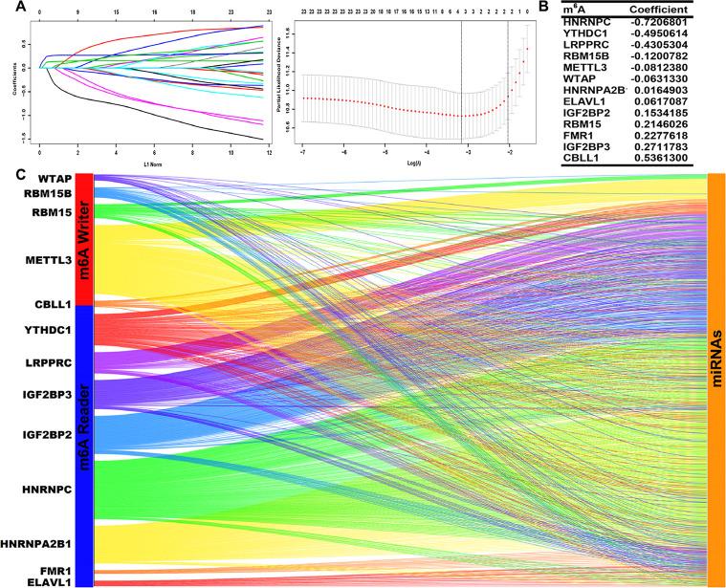This screenshot has height=588, width=726.
Task: Click coefficient value -0.1200782
Action: pos(659,56)
